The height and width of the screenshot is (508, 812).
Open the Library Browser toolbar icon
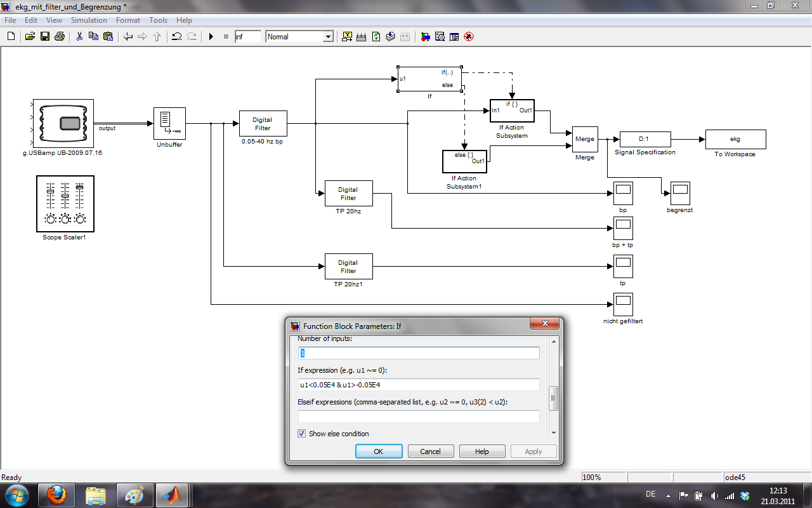(x=425, y=37)
